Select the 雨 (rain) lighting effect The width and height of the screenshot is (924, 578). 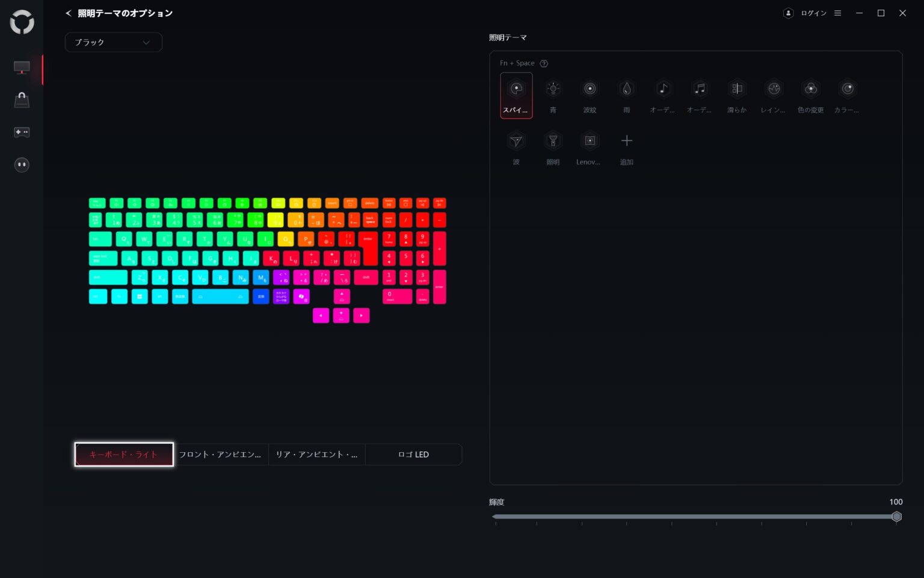pos(626,89)
